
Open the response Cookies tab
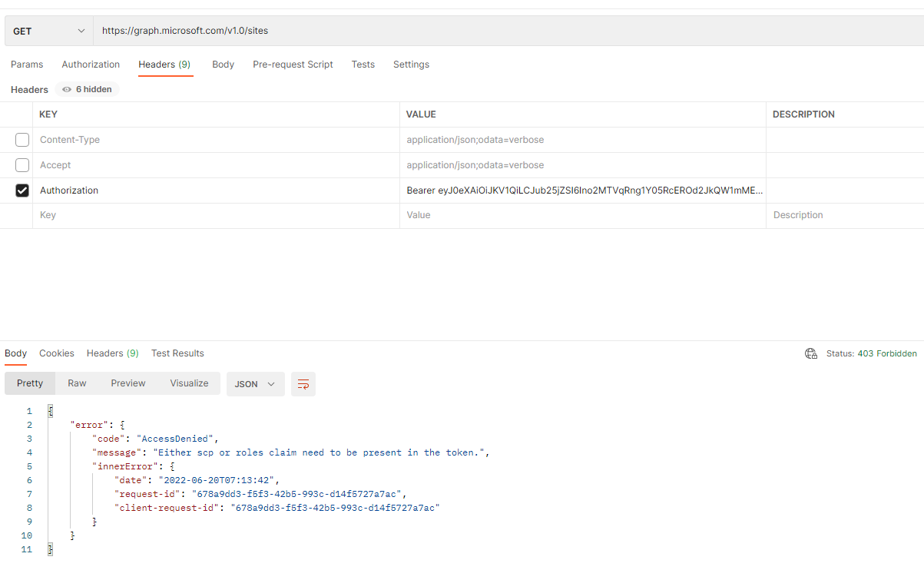tap(57, 353)
